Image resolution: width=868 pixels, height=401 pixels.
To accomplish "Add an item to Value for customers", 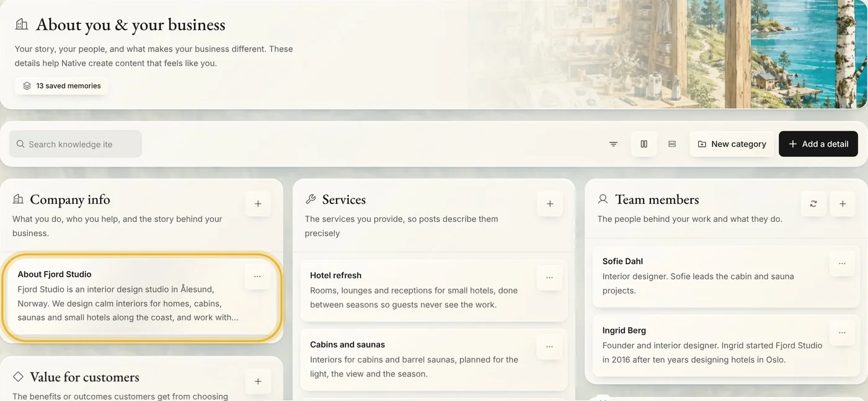I will pos(258,381).
